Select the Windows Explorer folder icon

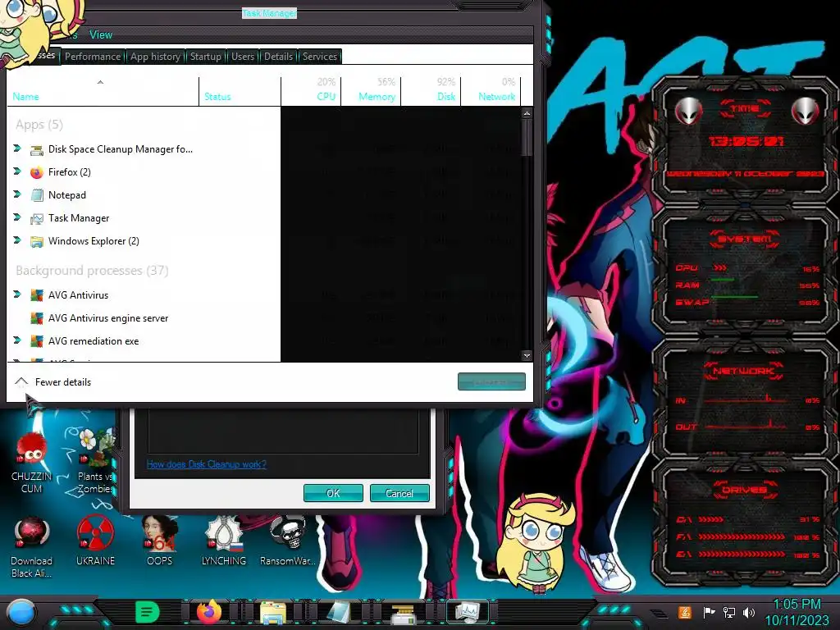click(36, 242)
